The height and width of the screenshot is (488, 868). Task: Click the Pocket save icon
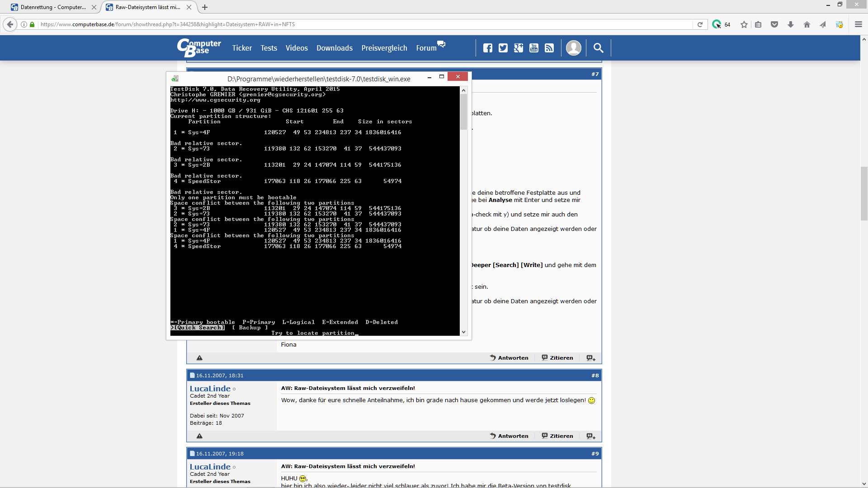[x=774, y=24]
